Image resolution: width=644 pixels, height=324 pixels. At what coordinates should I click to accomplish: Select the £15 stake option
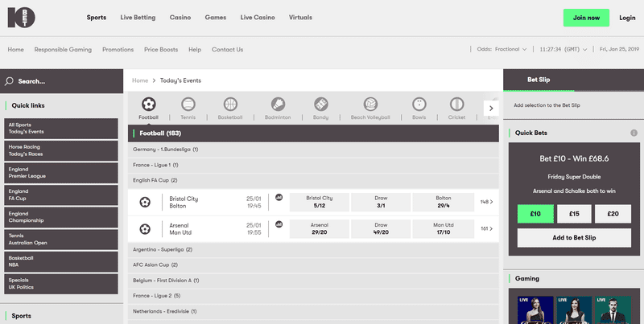coord(574,213)
